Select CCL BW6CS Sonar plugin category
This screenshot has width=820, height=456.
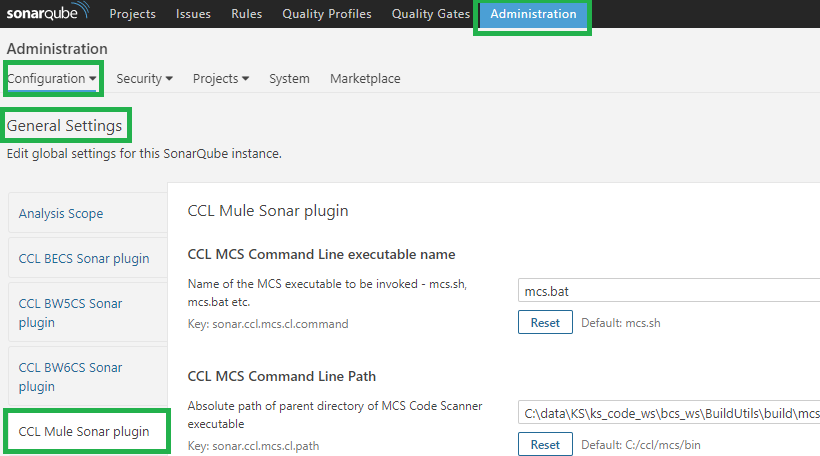[x=88, y=377]
